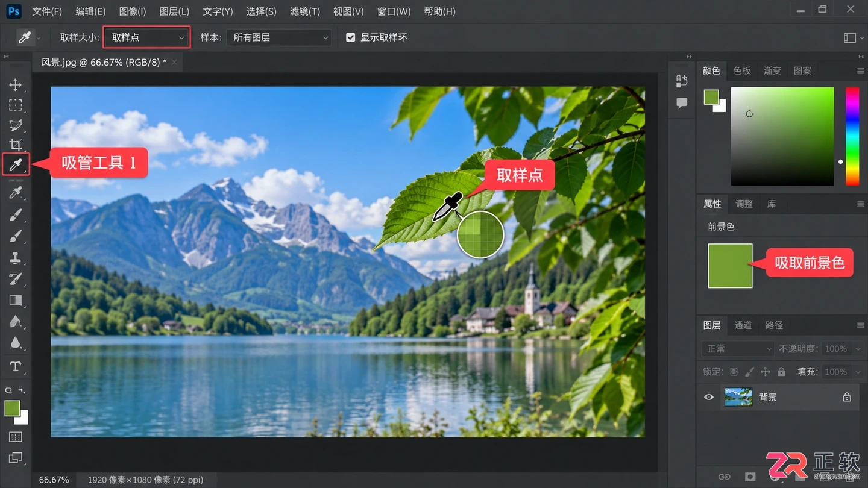This screenshot has width=868, height=488.
Task: Add layer mask icon in Layers panel
Action: (x=750, y=477)
